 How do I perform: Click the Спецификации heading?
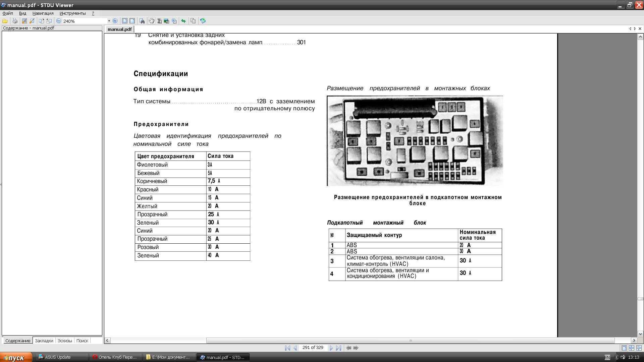(161, 74)
